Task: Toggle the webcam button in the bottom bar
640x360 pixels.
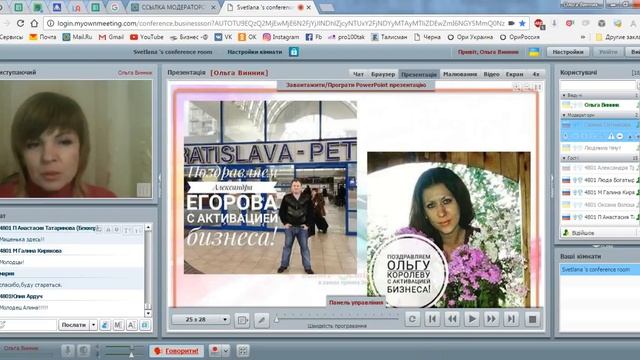Action: pyautogui.click(x=84, y=351)
